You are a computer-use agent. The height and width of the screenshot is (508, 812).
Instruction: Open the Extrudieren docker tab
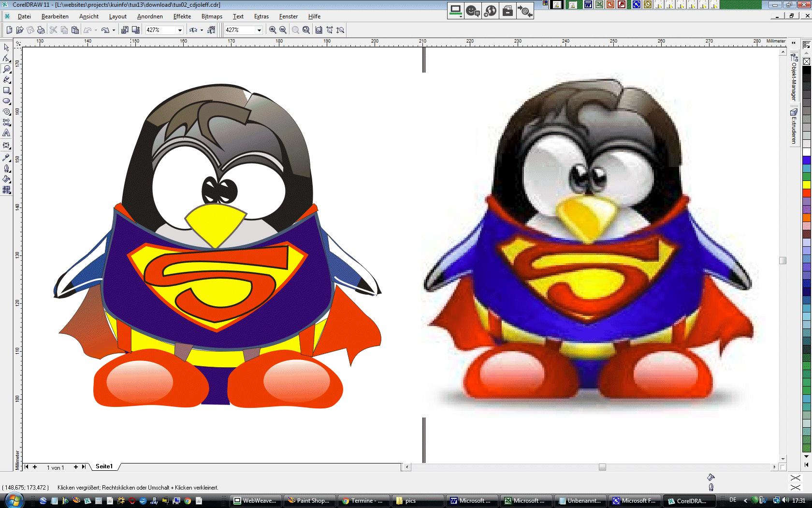point(794,126)
